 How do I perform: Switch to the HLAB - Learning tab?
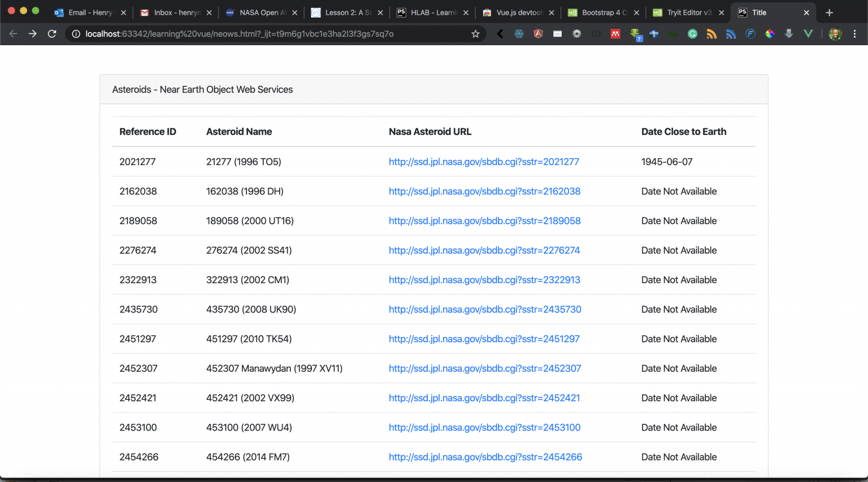click(x=432, y=12)
